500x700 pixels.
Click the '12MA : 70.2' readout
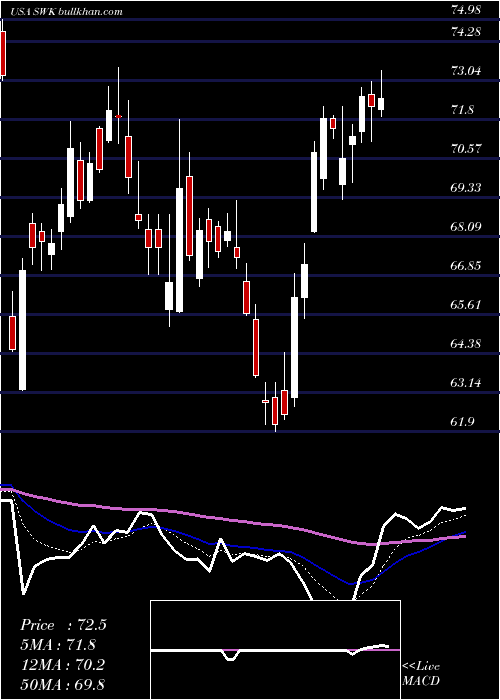tap(62, 665)
